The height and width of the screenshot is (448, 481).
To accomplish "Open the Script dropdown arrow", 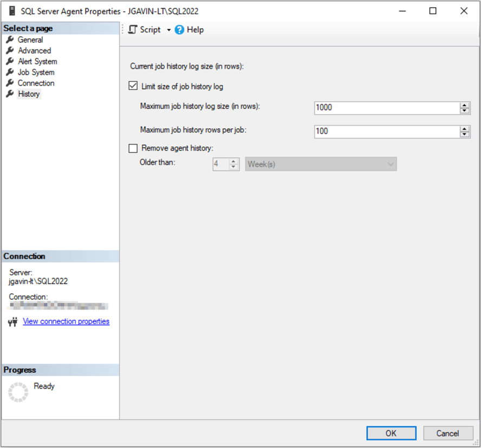I will (x=168, y=30).
